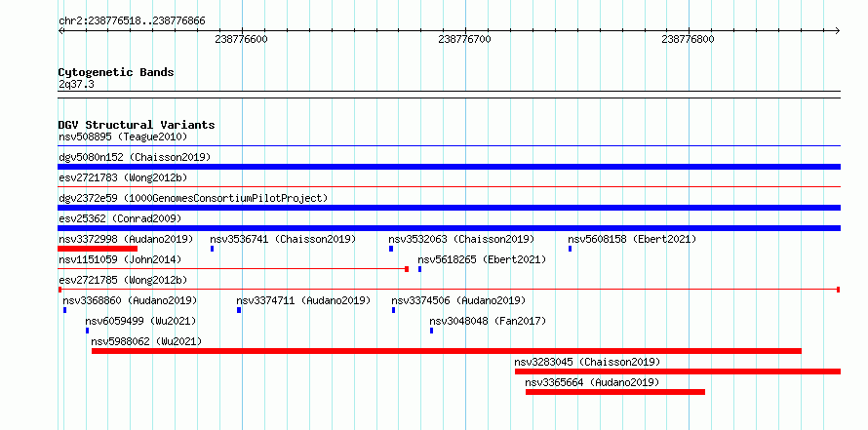Click the nsv508895 (Teague2010) variant label
Screen dimensions: 868x430
[123, 137]
